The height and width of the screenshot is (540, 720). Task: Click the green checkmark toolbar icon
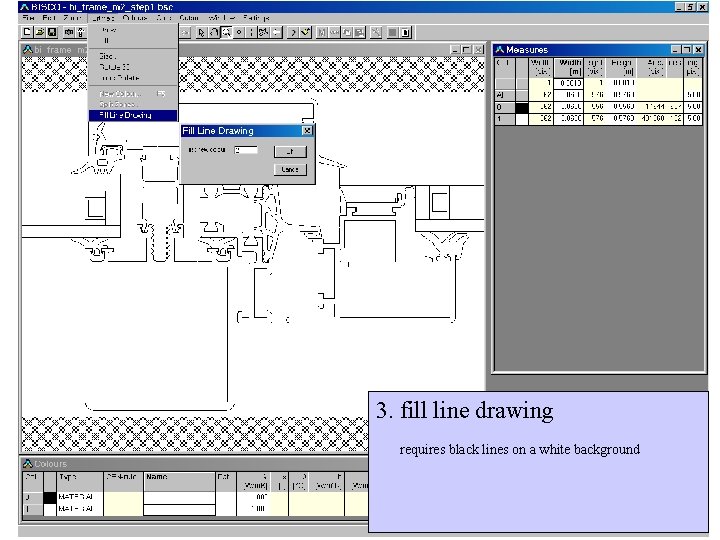point(305,32)
